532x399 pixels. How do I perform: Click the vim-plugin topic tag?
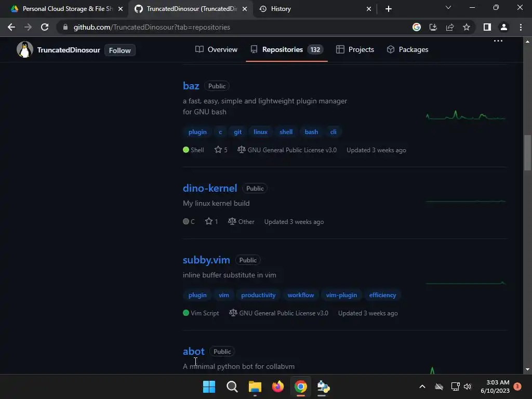[x=341, y=295]
